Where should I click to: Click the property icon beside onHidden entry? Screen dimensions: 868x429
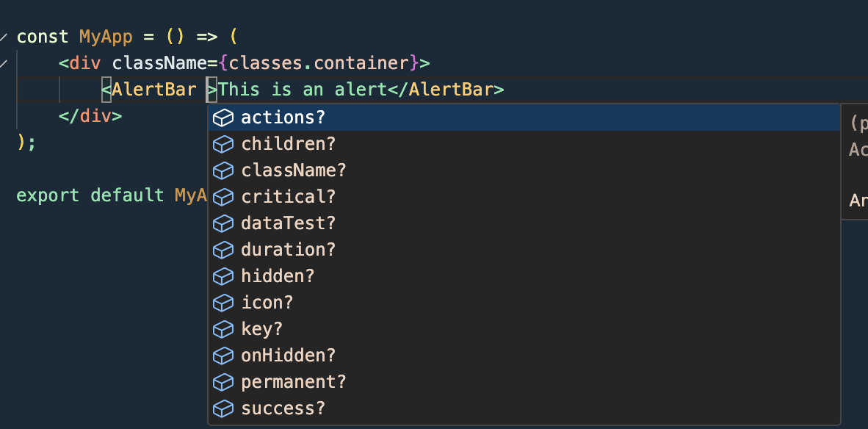coord(223,355)
